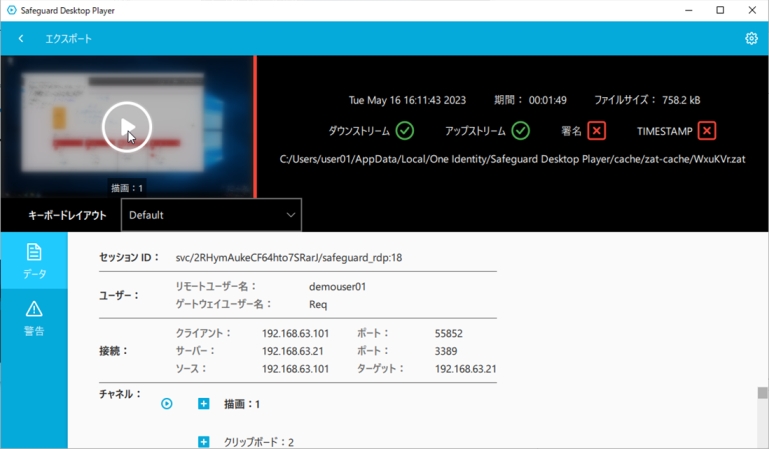
Task: Click the date Tue May 16 16:11:43 2023
Action: coord(407,100)
